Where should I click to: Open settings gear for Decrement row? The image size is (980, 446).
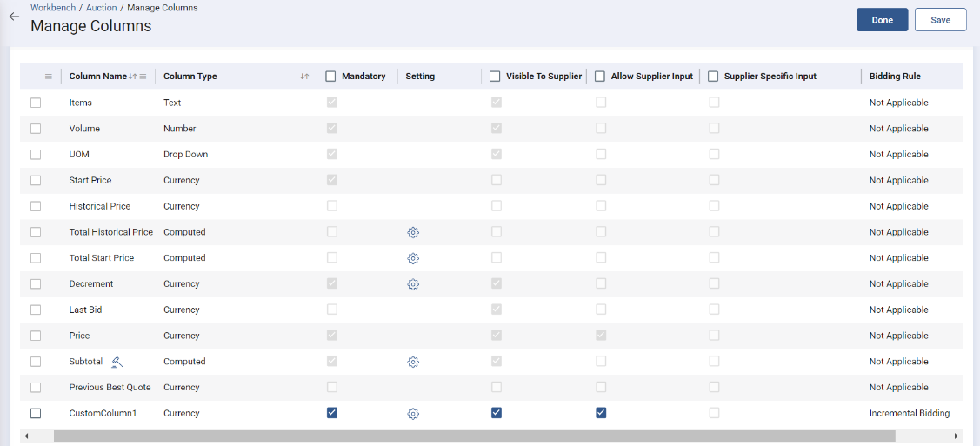pyautogui.click(x=413, y=284)
